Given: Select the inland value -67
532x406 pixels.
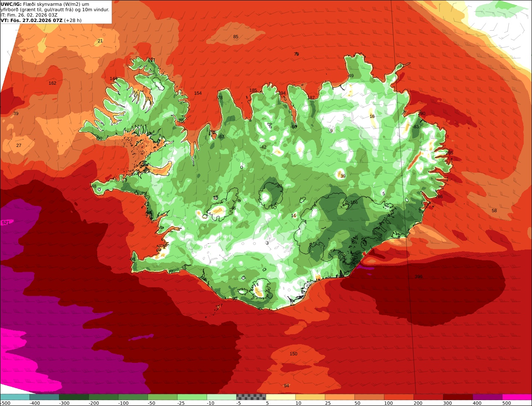Looking at the screenshot, I should (x=221, y=137).
